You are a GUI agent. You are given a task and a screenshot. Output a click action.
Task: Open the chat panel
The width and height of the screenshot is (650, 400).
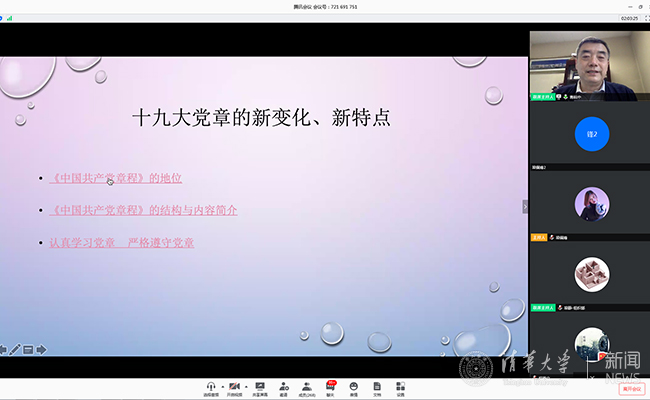(x=330, y=385)
